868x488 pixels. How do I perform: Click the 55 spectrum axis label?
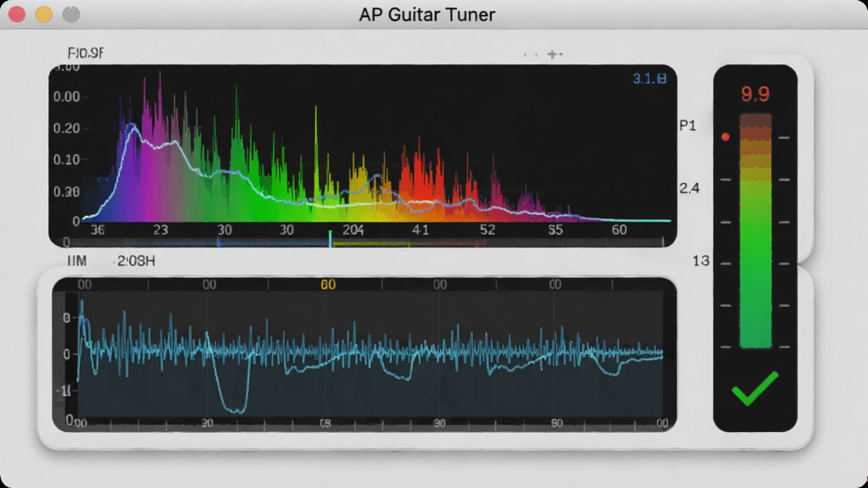point(555,230)
